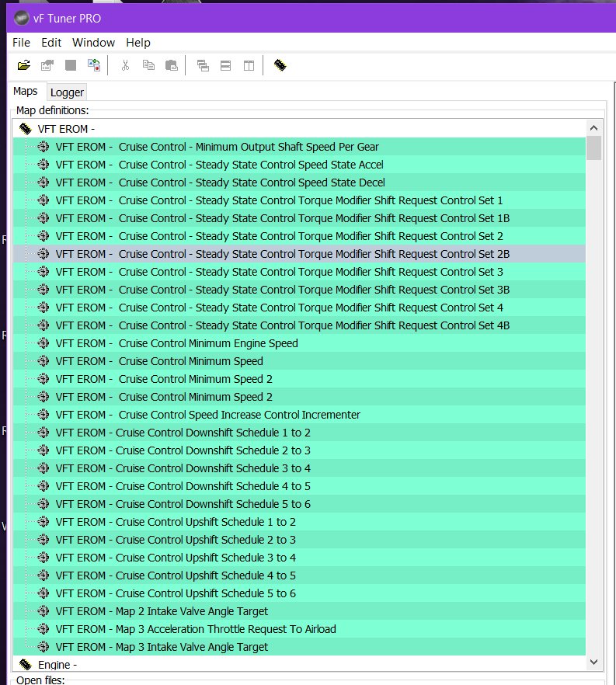Click the scissors cut icon

click(125, 65)
